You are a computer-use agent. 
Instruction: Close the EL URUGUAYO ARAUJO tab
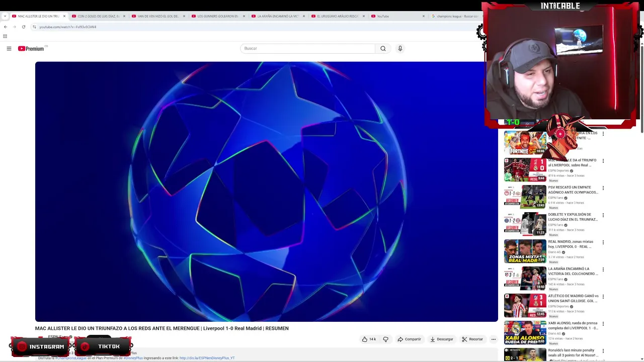pyautogui.click(x=364, y=16)
